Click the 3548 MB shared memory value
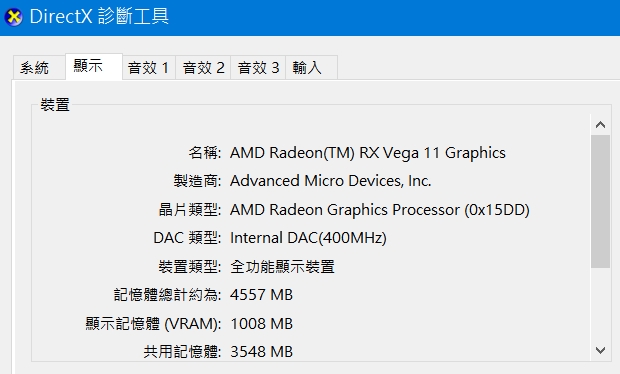The width and height of the screenshot is (620, 374). click(x=261, y=351)
